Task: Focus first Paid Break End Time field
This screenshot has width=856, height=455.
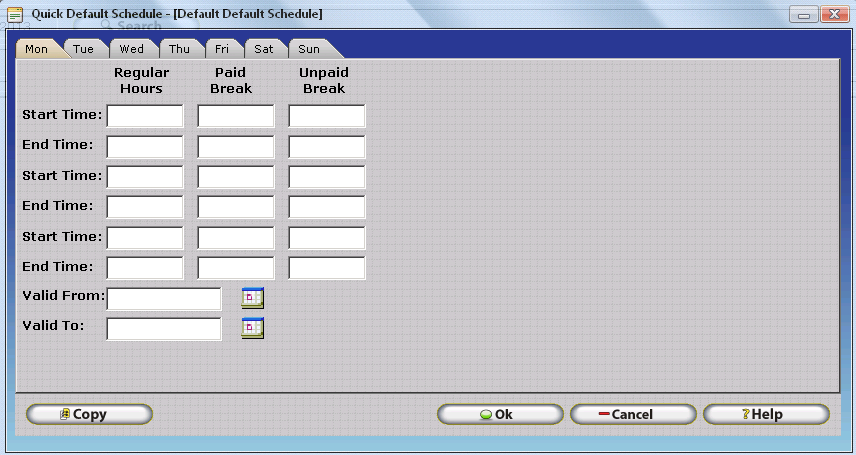Action: pos(236,146)
